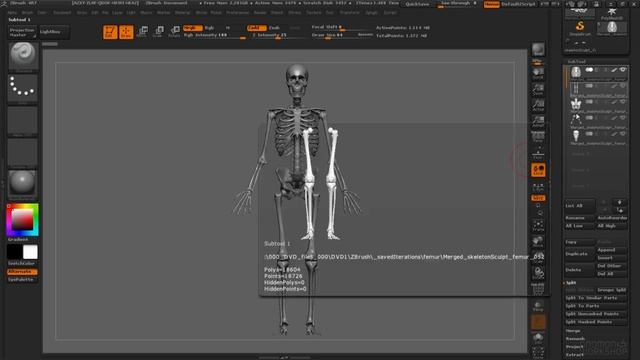
Task: Click the Scale view icon in right shelf
Action: [538, 258]
